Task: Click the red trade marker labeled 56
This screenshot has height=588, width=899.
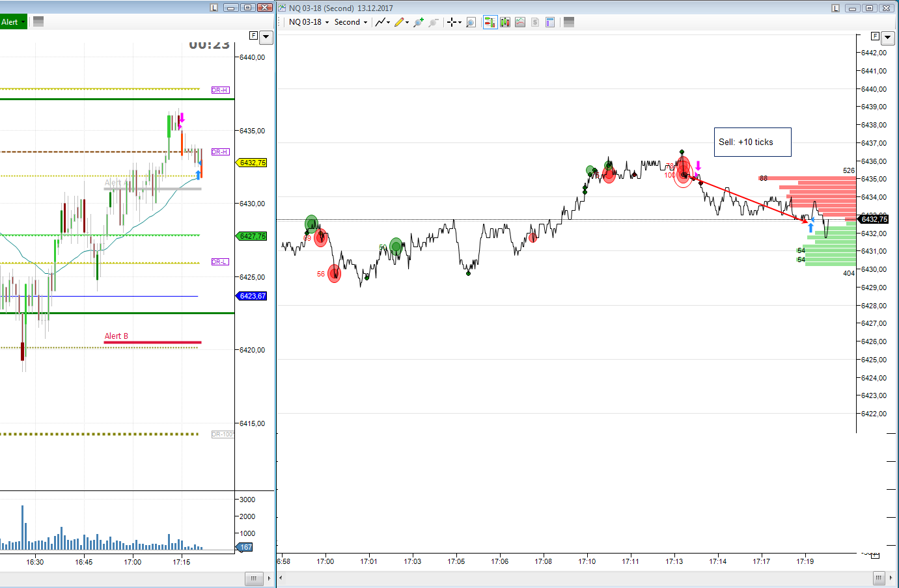Action: 335,273
